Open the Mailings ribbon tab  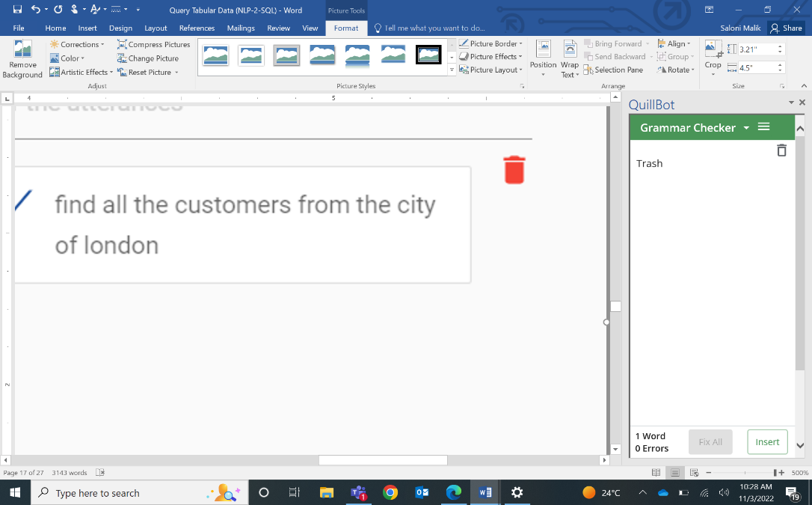pyautogui.click(x=241, y=28)
